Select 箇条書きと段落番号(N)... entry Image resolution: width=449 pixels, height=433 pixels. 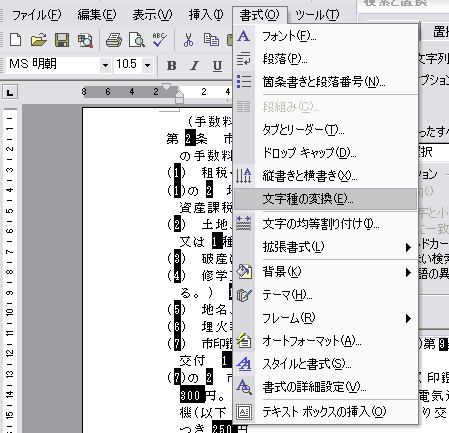326,82
